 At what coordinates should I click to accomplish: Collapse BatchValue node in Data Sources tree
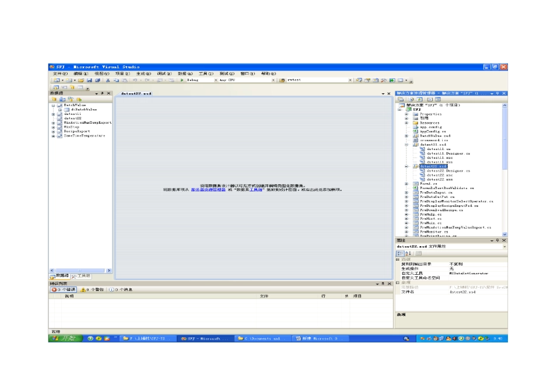pyautogui.click(x=53, y=106)
